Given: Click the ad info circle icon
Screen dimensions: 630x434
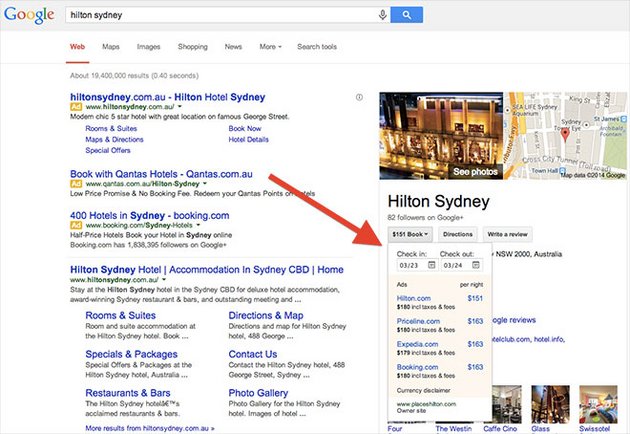Looking at the screenshot, I should pyautogui.click(x=359, y=97).
